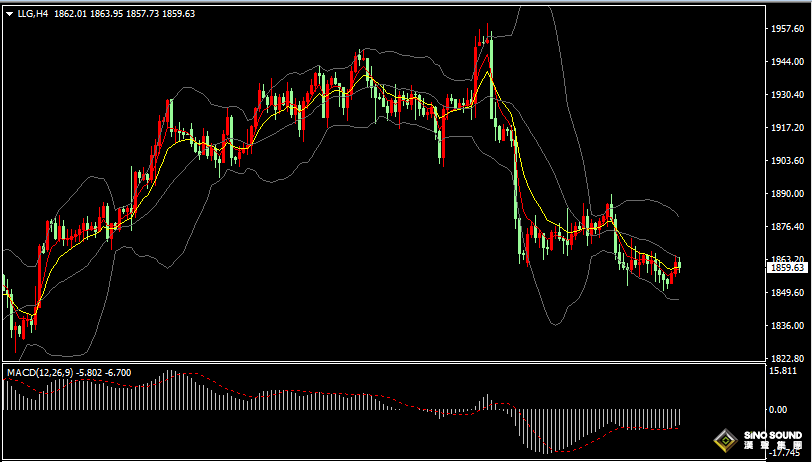
Task: Click the 1903.60 price axis label
Action: tap(788, 161)
